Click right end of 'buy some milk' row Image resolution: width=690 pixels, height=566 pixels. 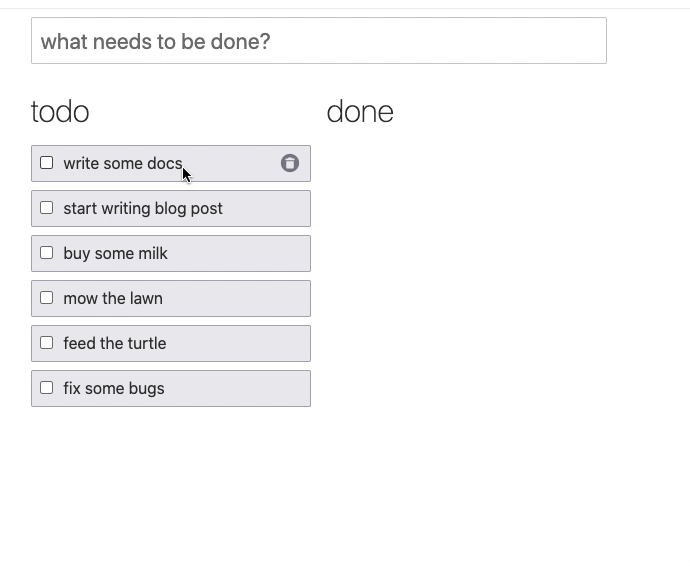[x=290, y=253]
